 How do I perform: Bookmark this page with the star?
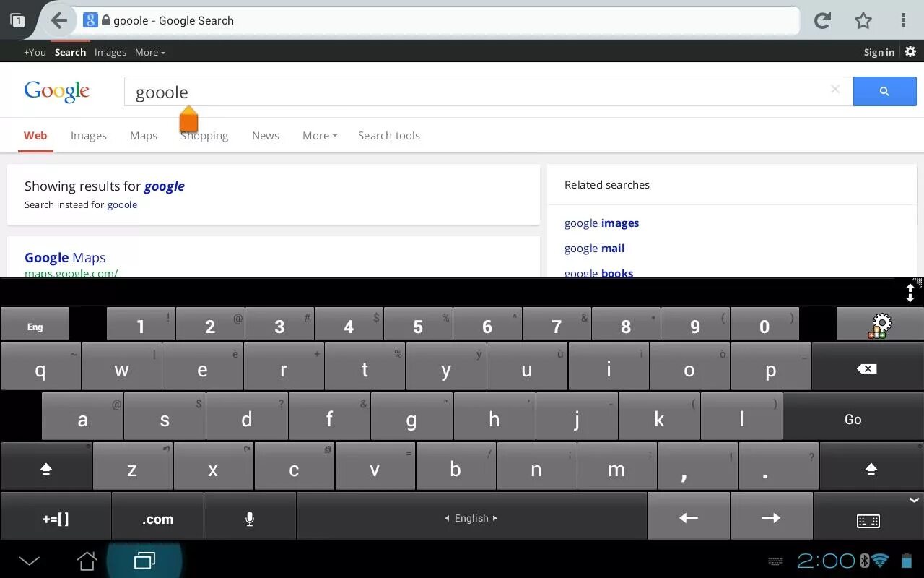(x=863, y=20)
